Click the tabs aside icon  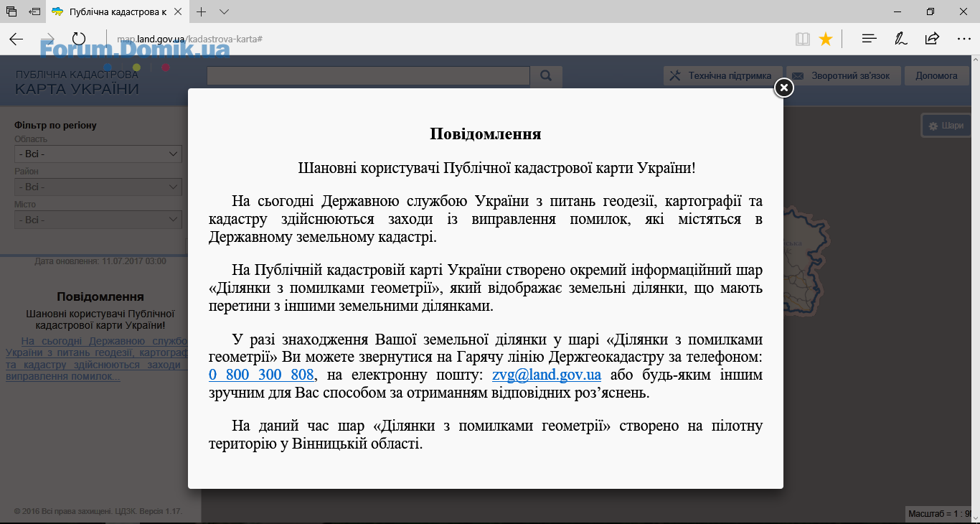11,11
